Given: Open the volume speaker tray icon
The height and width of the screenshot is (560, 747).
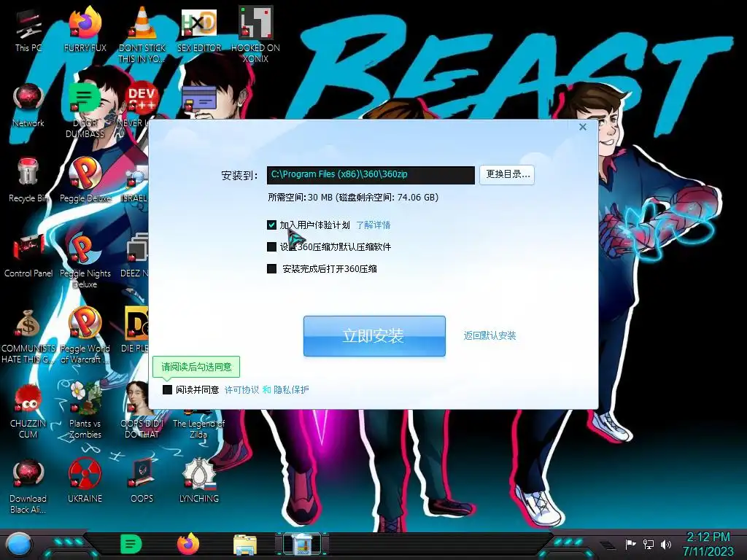Looking at the screenshot, I should [666, 544].
